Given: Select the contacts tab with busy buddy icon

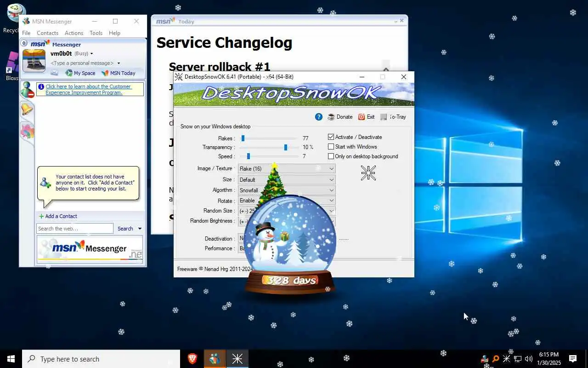Looking at the screenshot, I should tap(28, 90).
